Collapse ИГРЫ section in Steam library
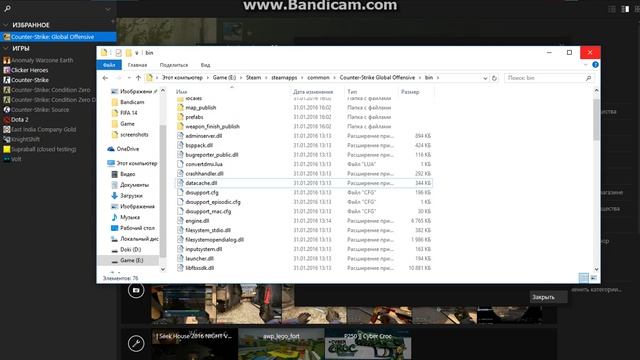 click(6, 48)
